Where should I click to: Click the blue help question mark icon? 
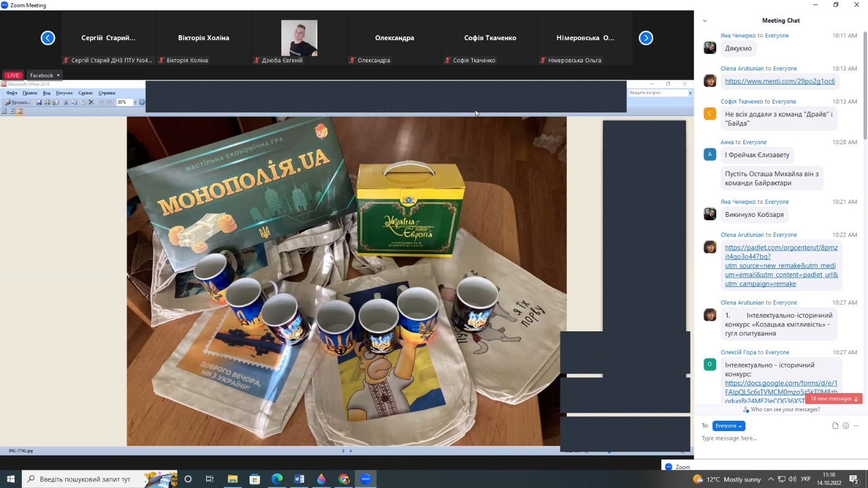pos(142,102)
